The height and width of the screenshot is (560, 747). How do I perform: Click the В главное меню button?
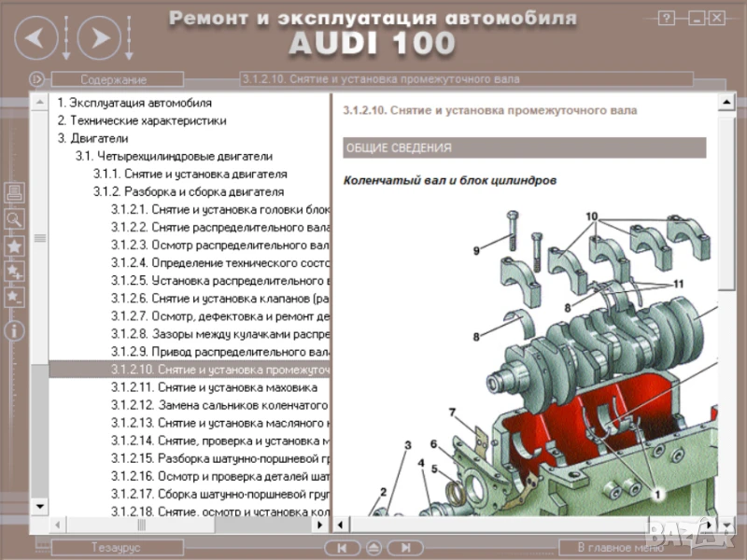pyautogui.click(x=619, y=548)
